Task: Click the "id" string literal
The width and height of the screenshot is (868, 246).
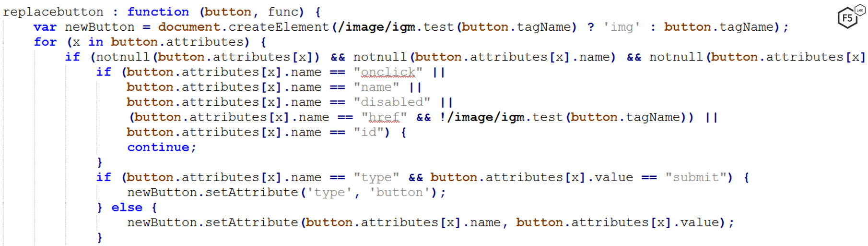Action: pyautogui.click(x=368, y=132)
